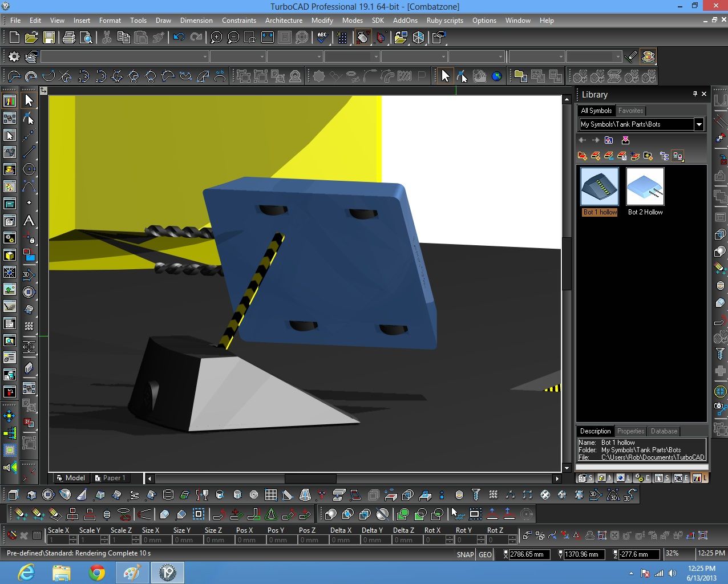This screenshot has height=584, width=728.
Task: Toggle GEO mode in status bar
Action: (x=485, y=554)
